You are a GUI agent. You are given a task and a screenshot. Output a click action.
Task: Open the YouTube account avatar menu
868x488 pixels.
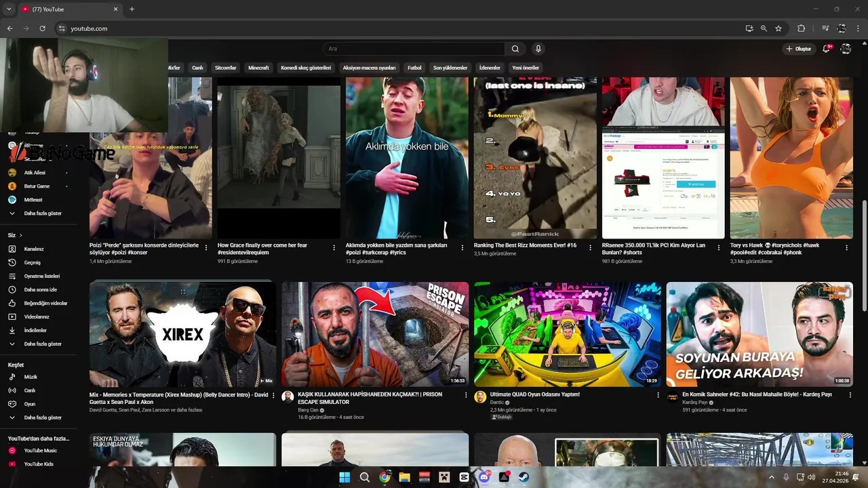[x=846, y=49]
